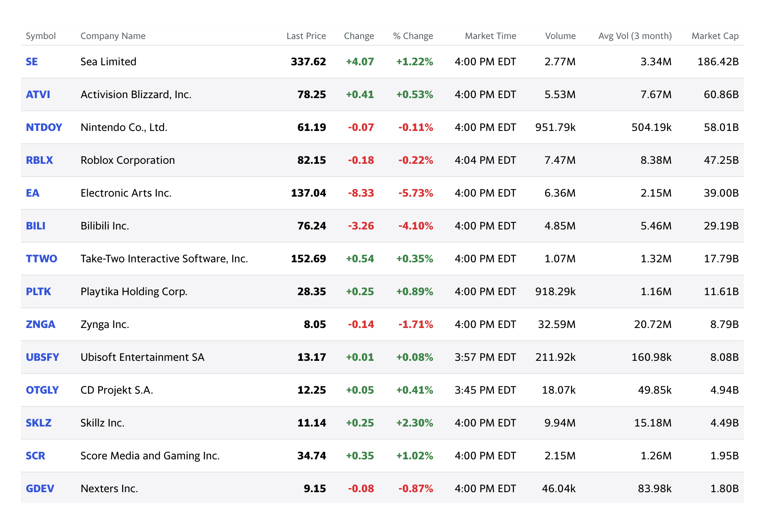Viewport: 764px width, 532px height.
Task: Sort by the Symbol column header
Action: 41,36
